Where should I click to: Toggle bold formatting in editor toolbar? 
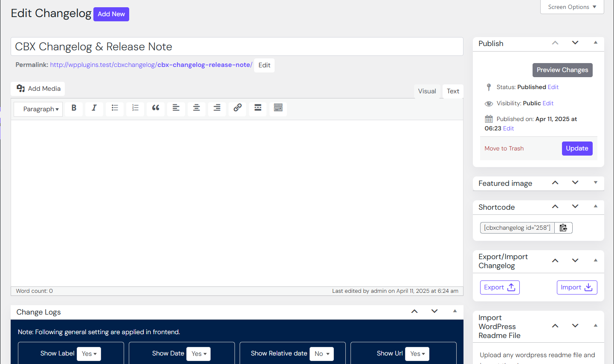pos(74,109)
